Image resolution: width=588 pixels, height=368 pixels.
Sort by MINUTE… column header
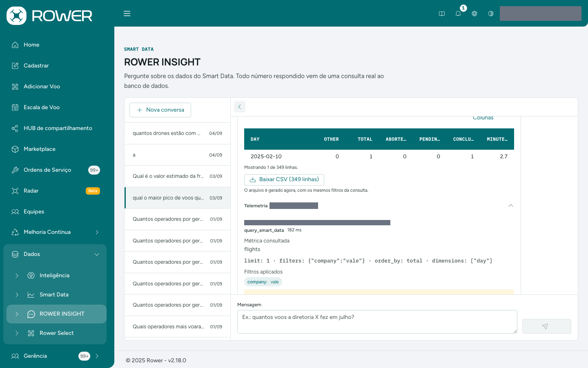tap(497, 139)
